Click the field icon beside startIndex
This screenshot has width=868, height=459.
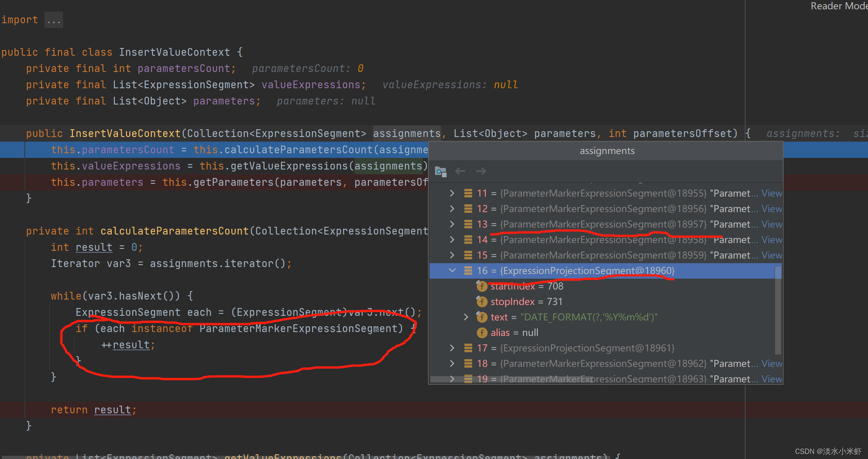(x=482, y=286)
